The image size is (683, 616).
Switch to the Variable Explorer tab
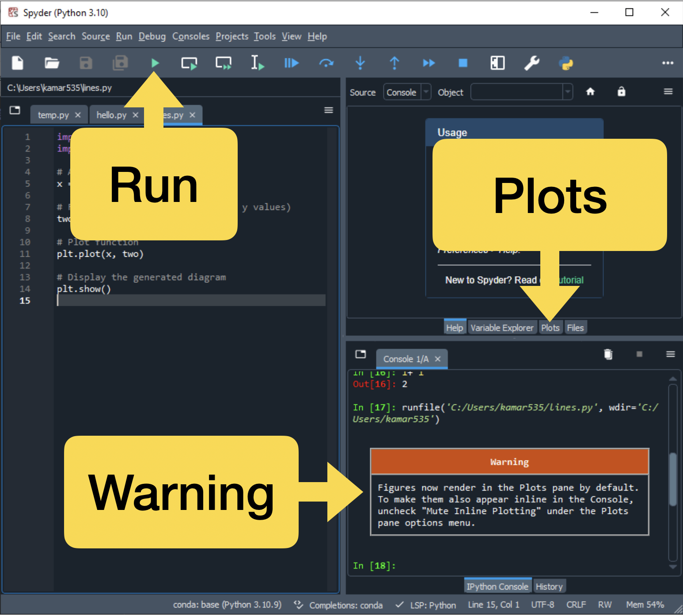pos(502,328)
